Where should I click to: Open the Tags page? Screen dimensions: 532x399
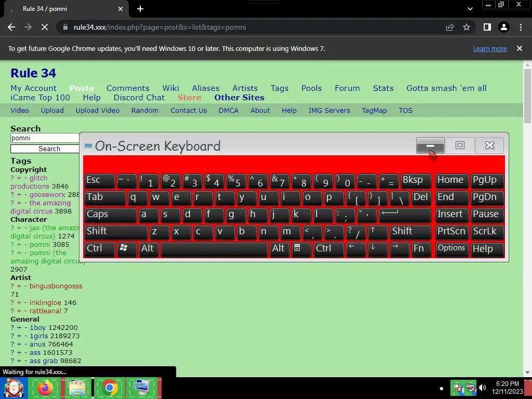[x=280, y=88]
